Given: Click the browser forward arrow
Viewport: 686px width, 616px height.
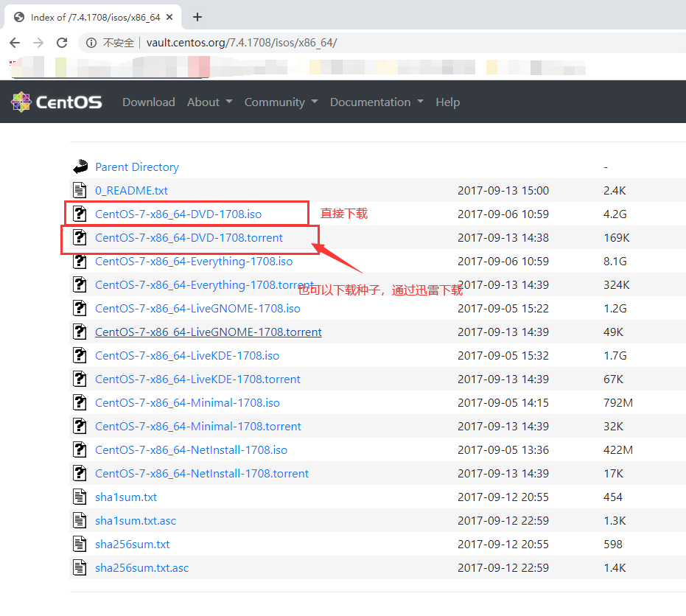Looking at the screenshot, I should [x=38, y=43].
